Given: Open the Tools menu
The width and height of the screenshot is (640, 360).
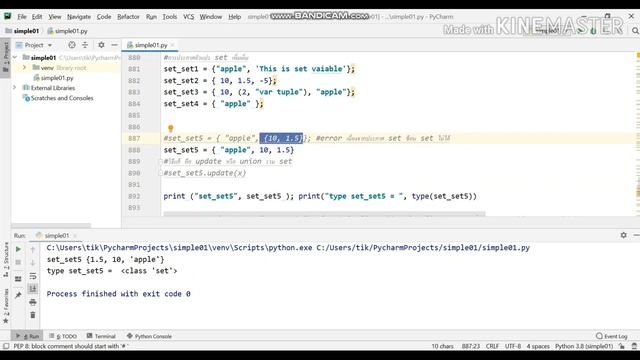Looking at the screenshot, I should pos(169,17).
